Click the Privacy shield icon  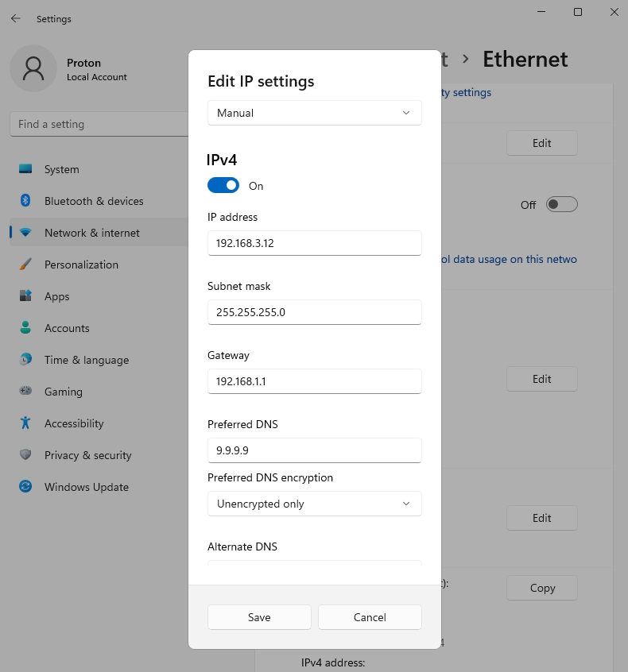[25, 454]
